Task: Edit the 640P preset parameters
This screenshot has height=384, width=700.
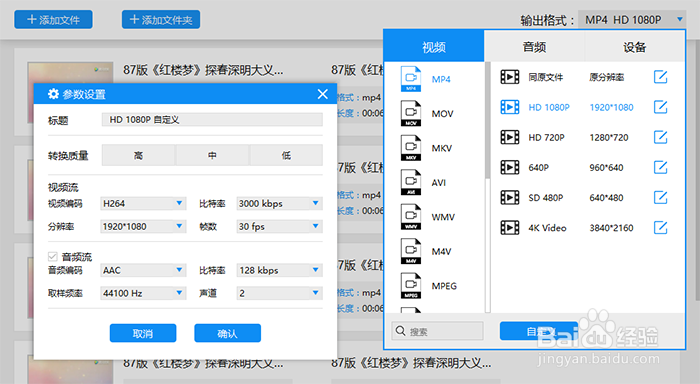Action: tap(660, 167)
